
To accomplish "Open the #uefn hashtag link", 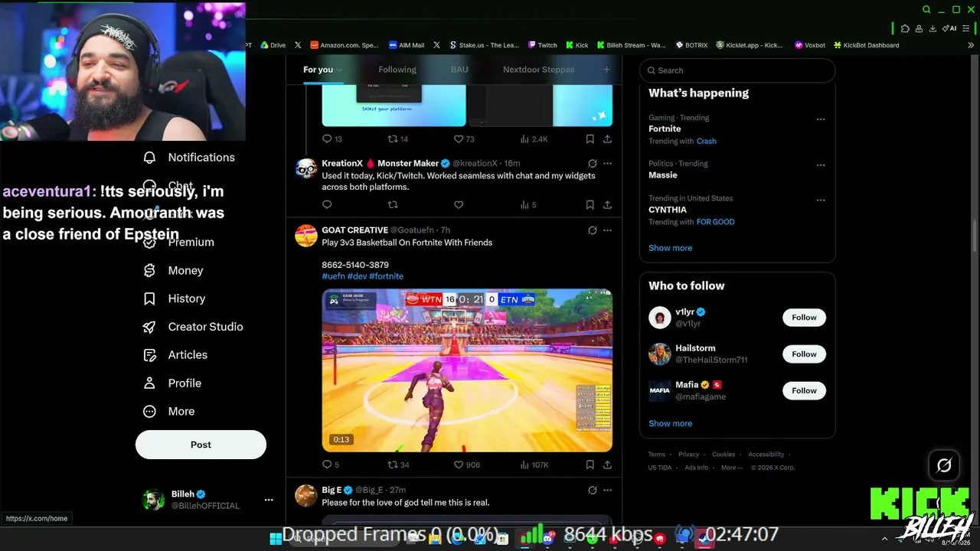I will pyautogui.click(x=333, y=276).
